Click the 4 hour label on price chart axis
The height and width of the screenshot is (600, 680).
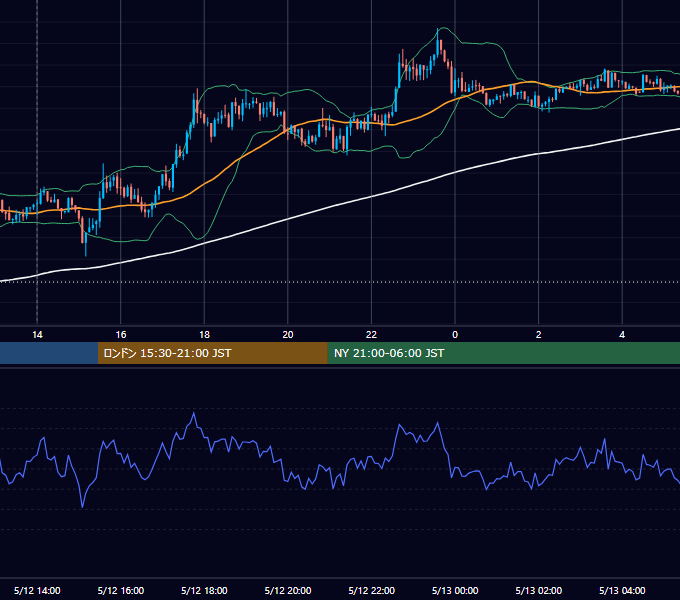coord(622,335)
